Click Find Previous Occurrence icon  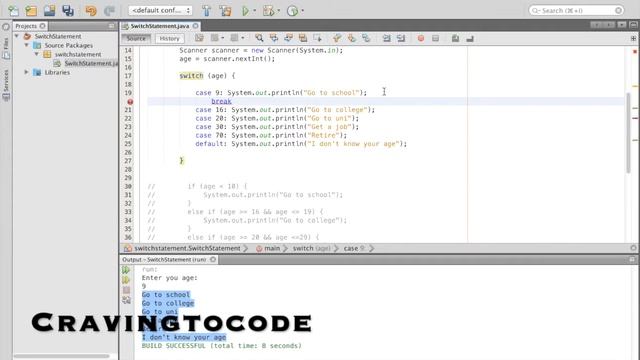point(273,38)
